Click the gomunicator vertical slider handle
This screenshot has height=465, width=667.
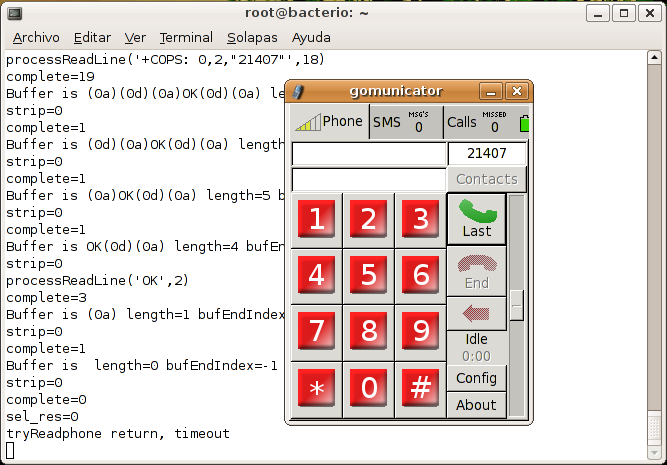tap(516, 305)
